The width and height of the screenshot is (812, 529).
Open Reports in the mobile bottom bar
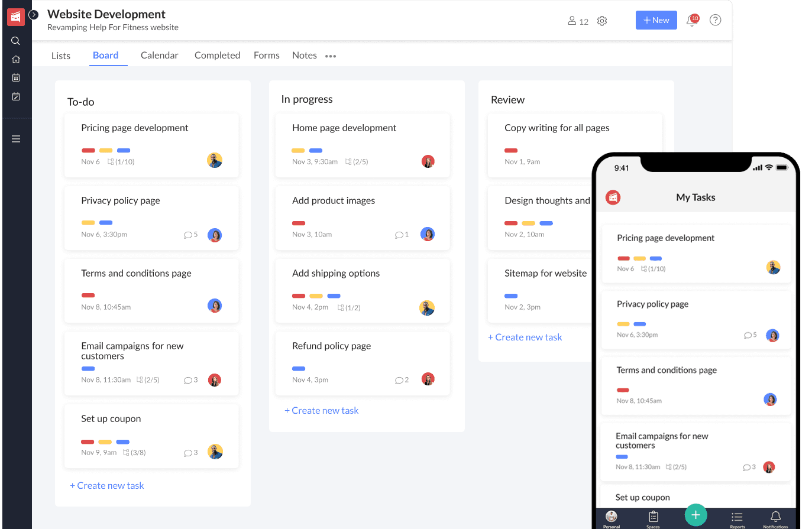[x=737, y=517]
